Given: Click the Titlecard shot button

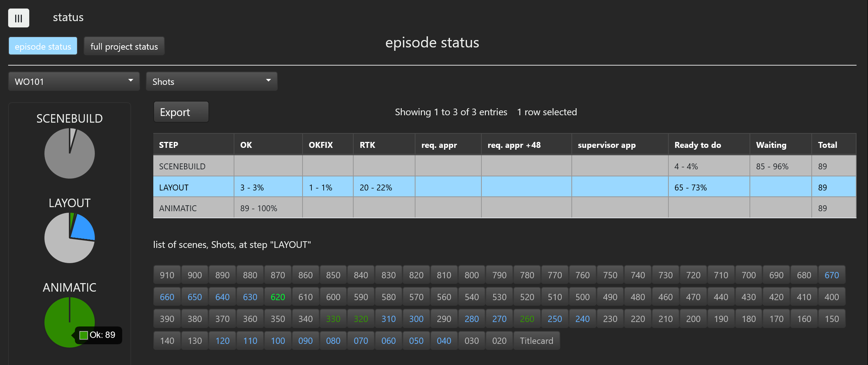Looking at the screenshot, I should (x=536, y=341).
